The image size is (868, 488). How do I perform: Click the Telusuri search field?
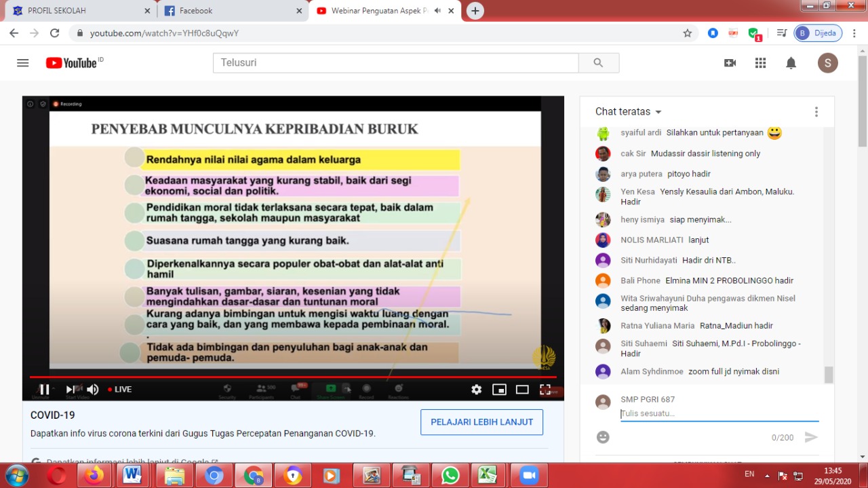click(395, 62)
